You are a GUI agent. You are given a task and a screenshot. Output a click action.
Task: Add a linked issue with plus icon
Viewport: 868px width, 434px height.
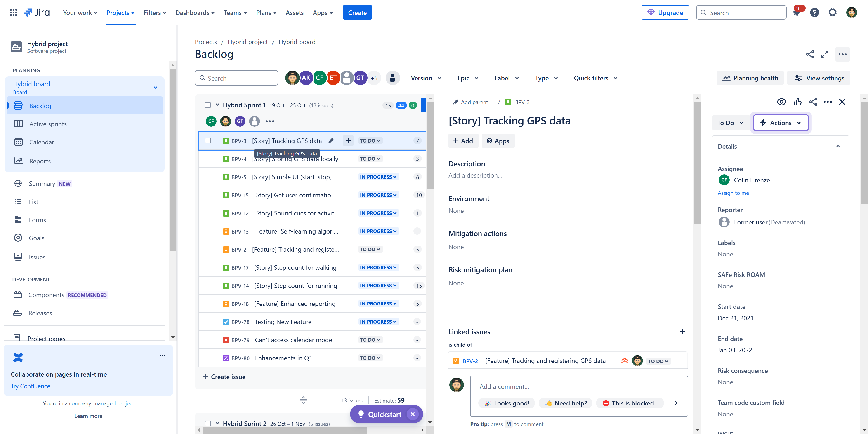click(682, 332)
